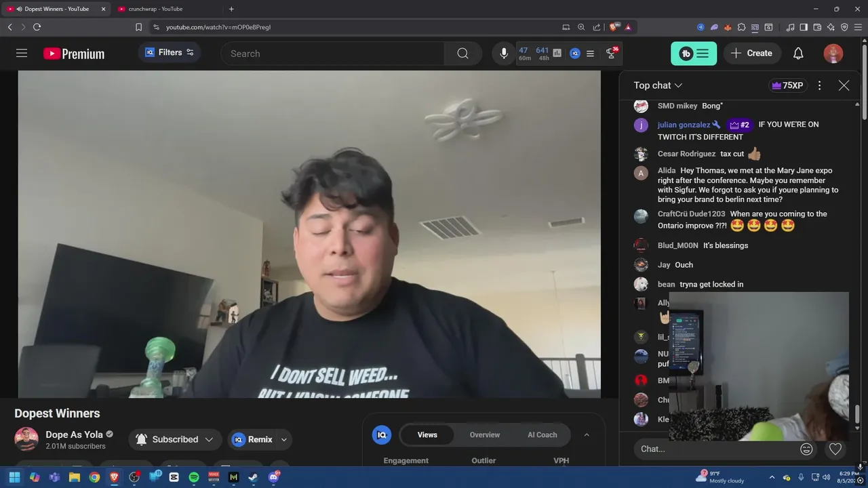Open Brave Leo AI sparkle icon
Image resolution: width=868 pixels, height=488 pixels.
coord(831,27)
